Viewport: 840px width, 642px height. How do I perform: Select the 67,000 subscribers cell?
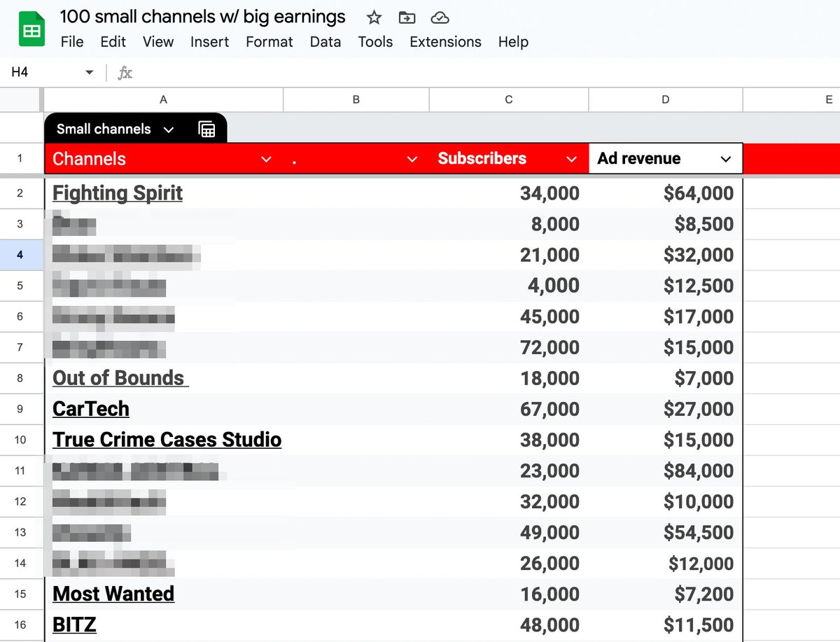pos(509,409)
